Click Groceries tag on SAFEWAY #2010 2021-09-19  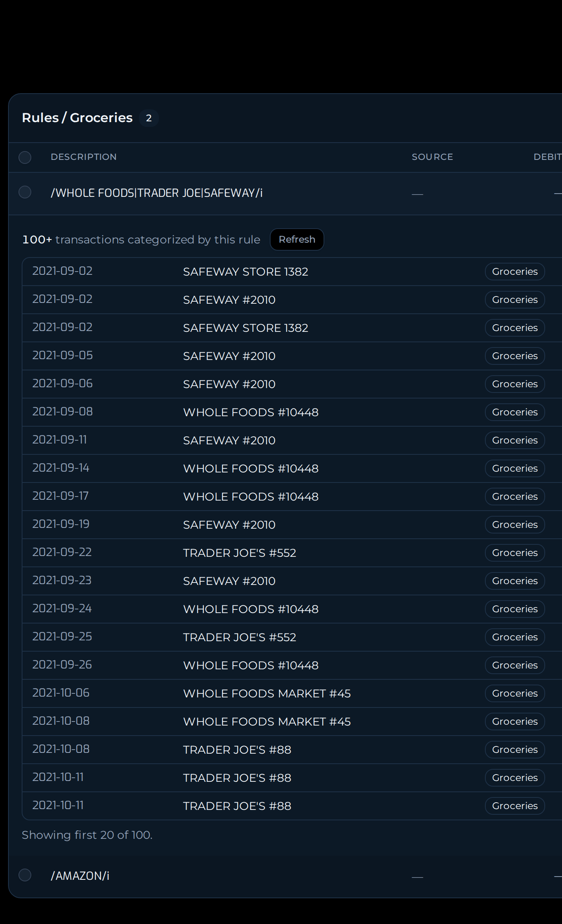coord(515,525)
